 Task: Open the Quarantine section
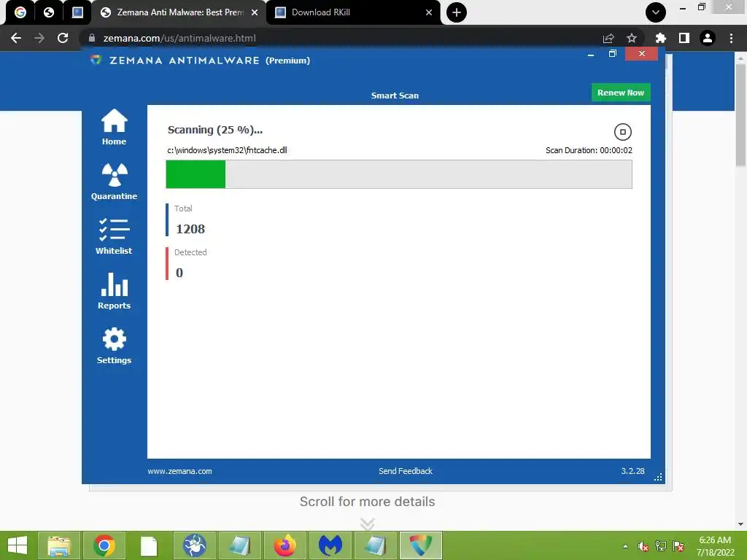(114, 182)
